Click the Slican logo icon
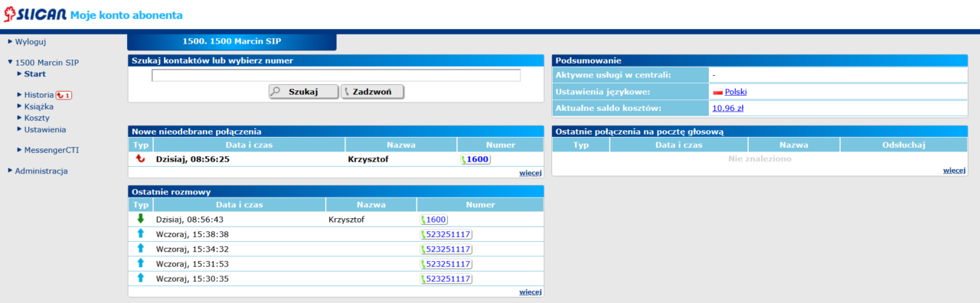This screenshot has height=303, width=980. click(x=10, y=15)
